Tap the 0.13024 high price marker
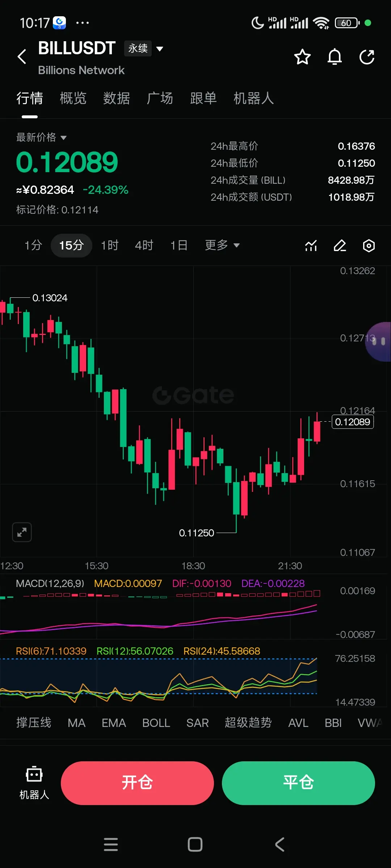Image resolution: width=391 pixels, height=868 pixels. point(50,298)
